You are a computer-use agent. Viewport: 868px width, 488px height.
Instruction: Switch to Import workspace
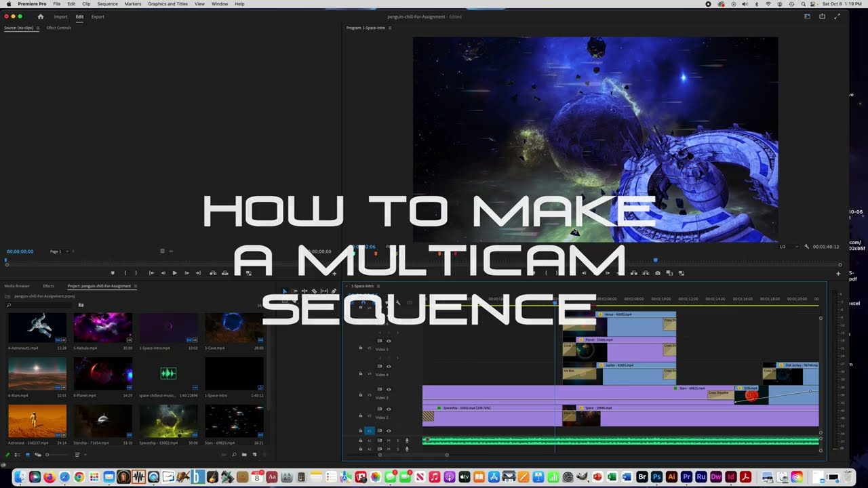60,16
